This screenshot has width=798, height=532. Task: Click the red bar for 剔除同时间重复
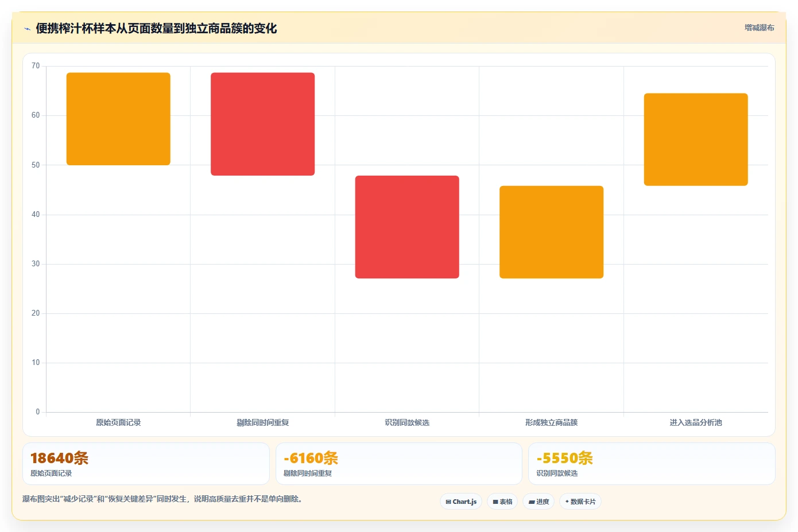pos(263,124)
